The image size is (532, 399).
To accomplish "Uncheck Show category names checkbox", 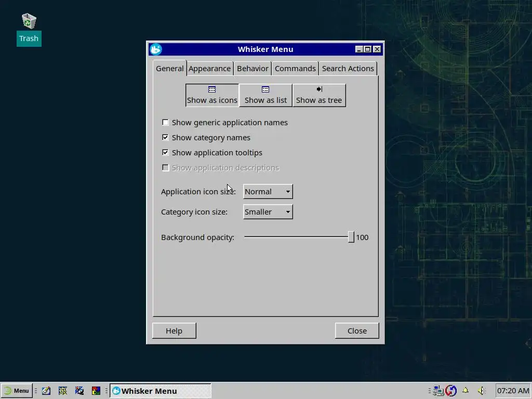I will pyautogui.click(x=165, y=137).
